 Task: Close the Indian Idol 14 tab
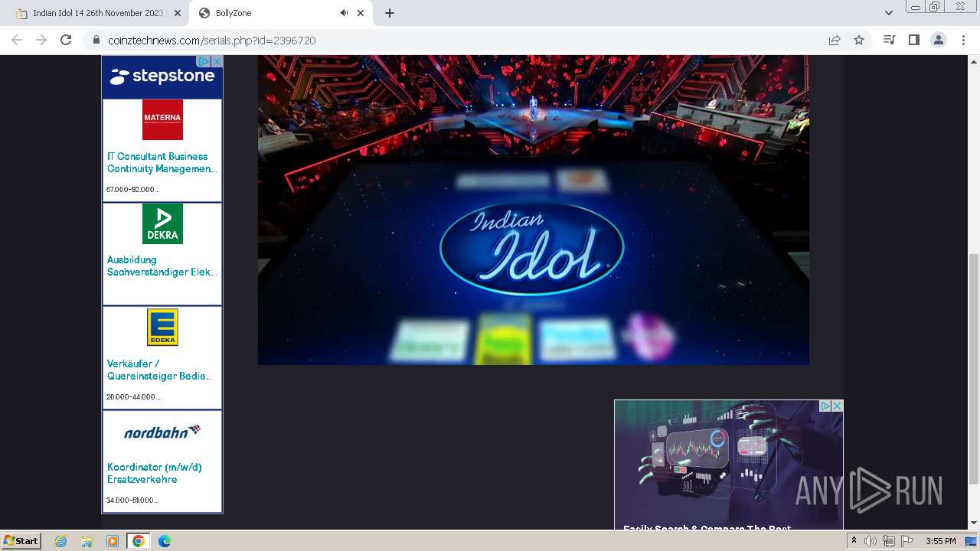coord(178,13)
